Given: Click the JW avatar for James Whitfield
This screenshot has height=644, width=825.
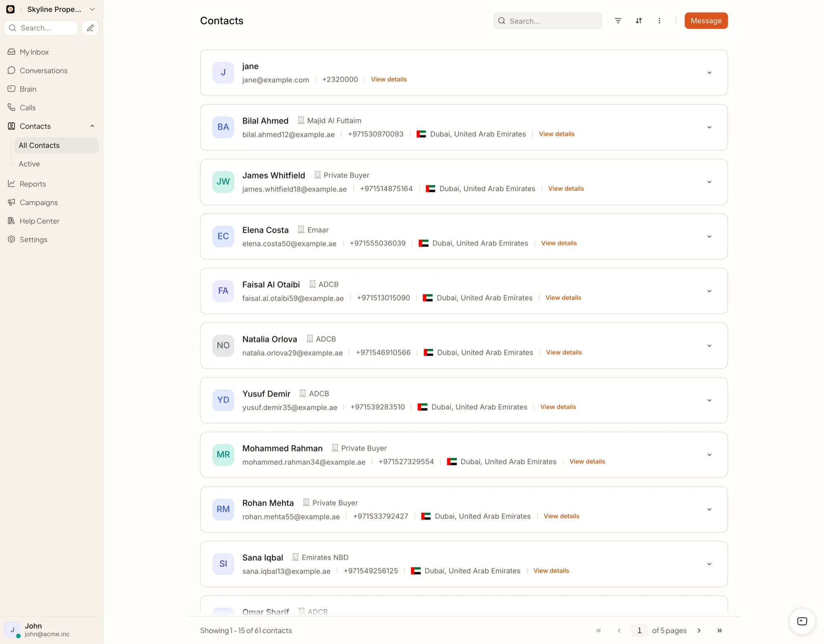Looking at the screenshot, I should point(223,182).
